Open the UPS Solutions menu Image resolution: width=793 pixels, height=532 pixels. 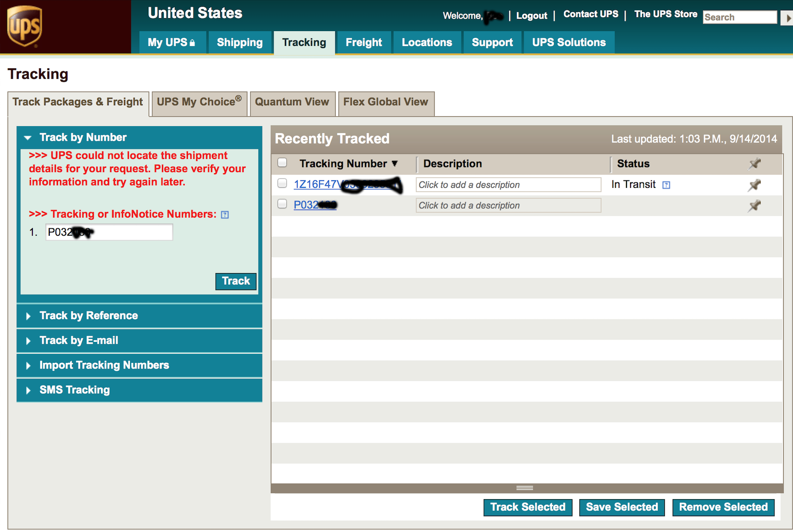(x=569, y=43)
